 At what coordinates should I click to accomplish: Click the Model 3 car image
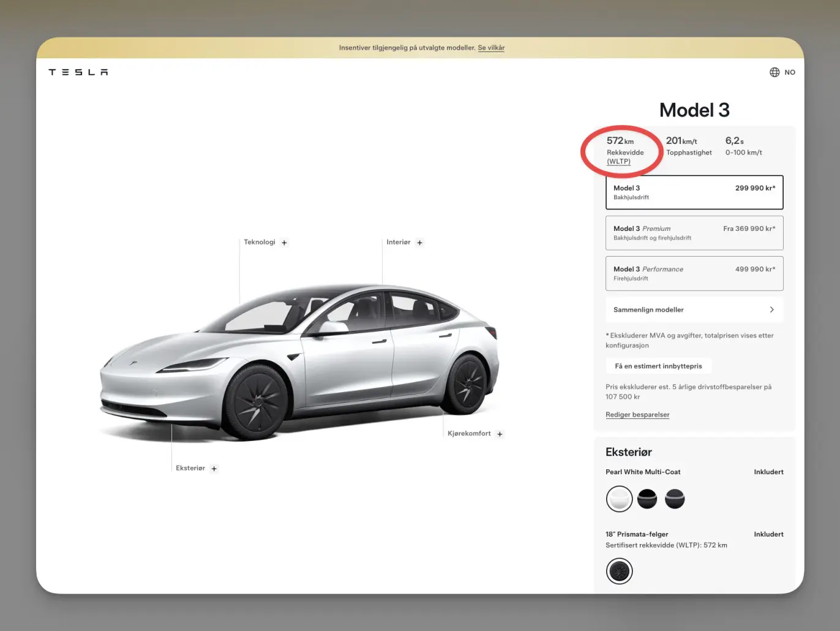[300, 361]
